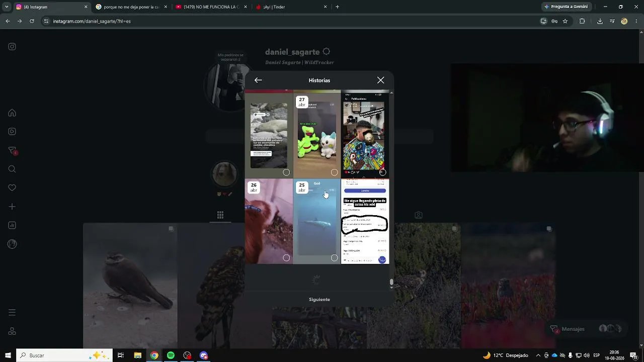Screen dimensions: 644x362
Task: Show hidden system tray icons
Action: tap(538, 355)
